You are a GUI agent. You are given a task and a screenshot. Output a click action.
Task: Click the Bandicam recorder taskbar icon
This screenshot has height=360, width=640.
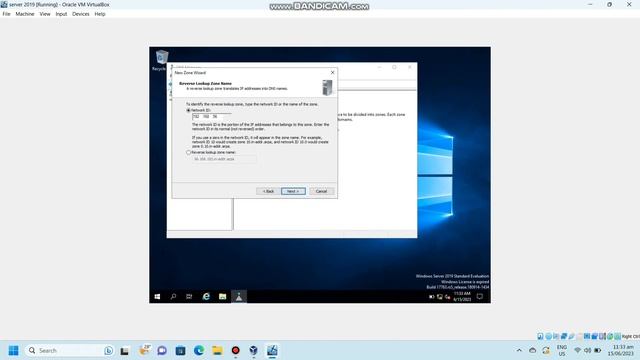coord(236,351)
